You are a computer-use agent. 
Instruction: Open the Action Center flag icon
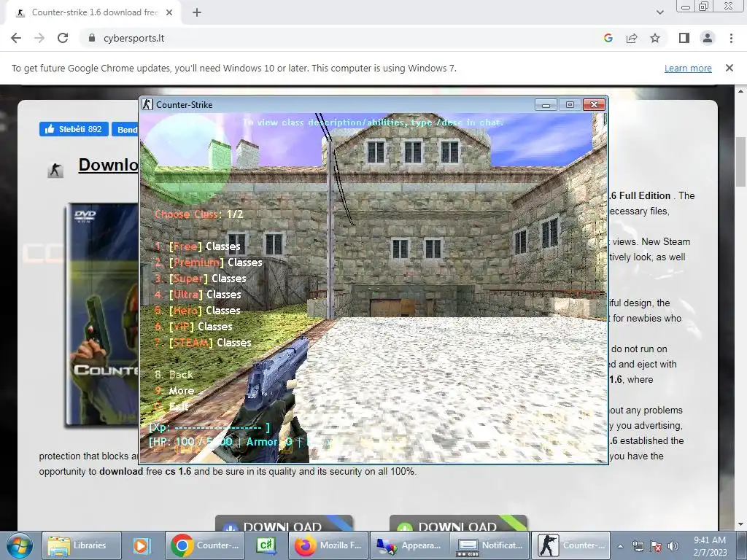656,547
